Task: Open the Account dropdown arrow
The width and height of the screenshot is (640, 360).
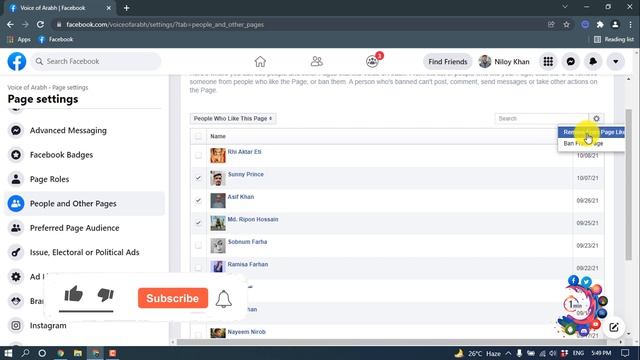Action: [x=616, y=62]
